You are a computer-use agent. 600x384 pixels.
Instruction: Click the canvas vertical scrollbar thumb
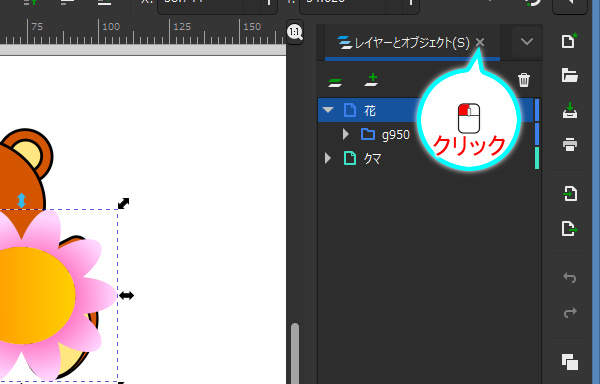tap(295, 353)
